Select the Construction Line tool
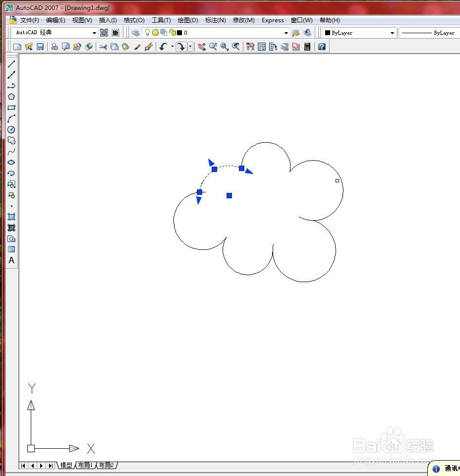This screenshot has height=476, width=460. 11,75
